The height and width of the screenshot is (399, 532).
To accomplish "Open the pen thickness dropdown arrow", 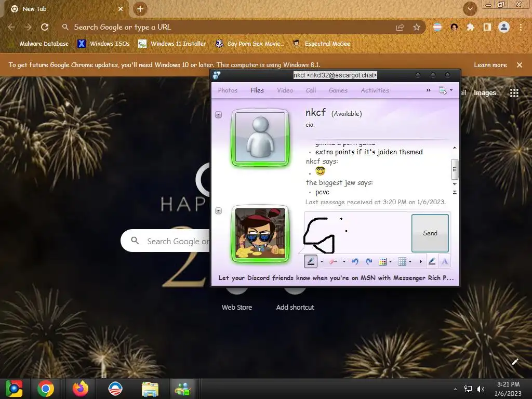I will (322, 262).
